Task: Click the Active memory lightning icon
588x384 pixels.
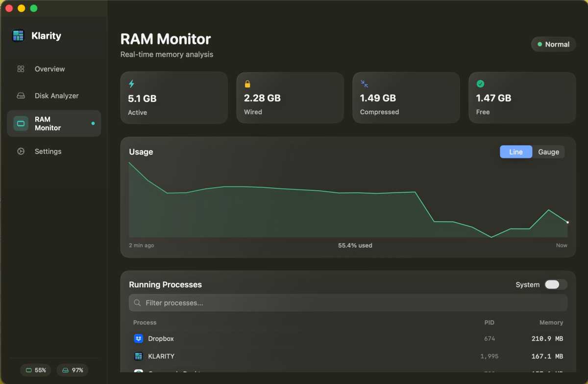Action: (132, 84)
